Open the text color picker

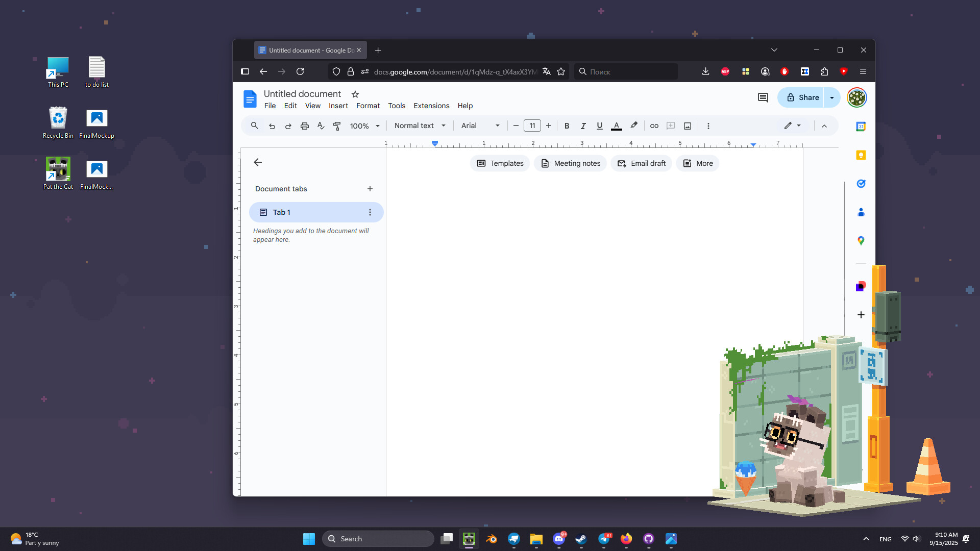[616, 126]
